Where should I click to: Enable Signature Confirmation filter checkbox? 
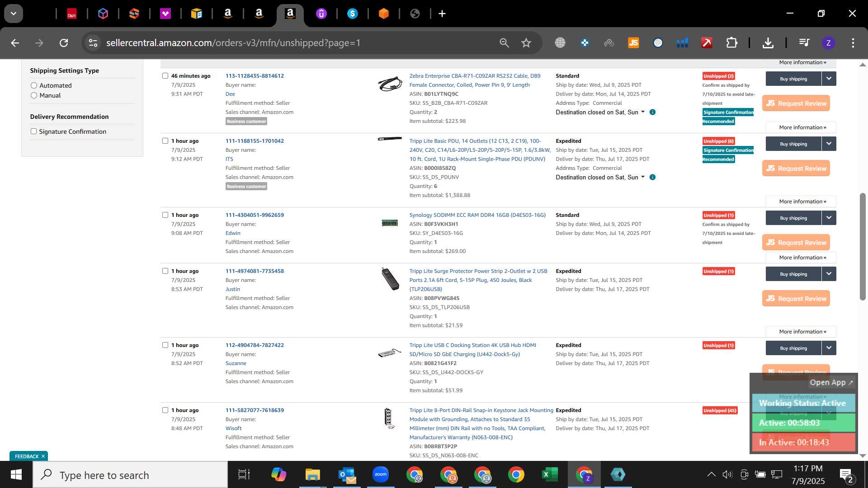tap(33, 131)
